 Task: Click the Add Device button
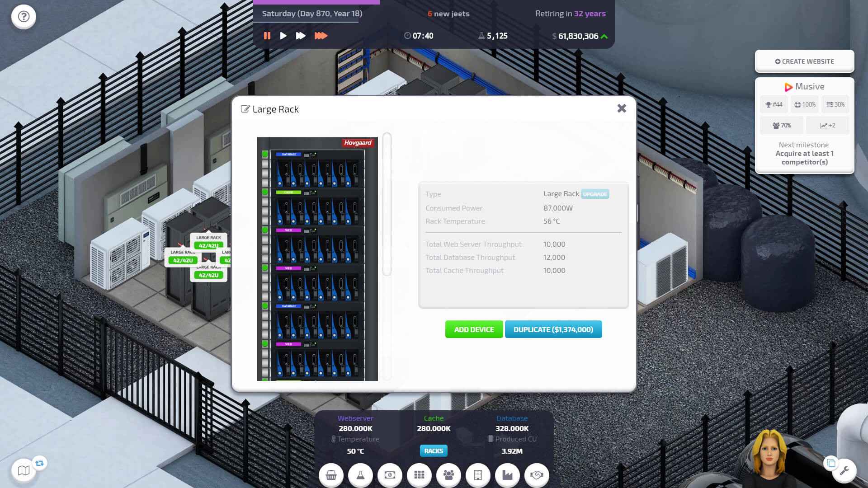coord(474,329)
